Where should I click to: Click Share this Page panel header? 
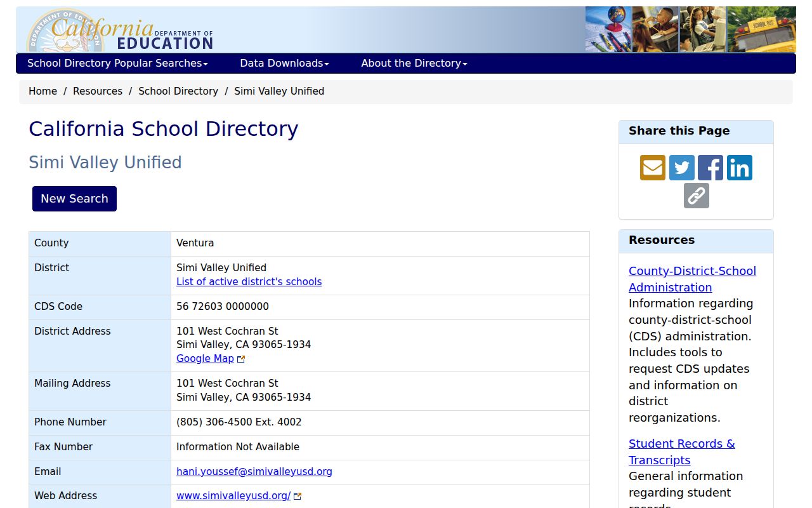click(696, 132)
